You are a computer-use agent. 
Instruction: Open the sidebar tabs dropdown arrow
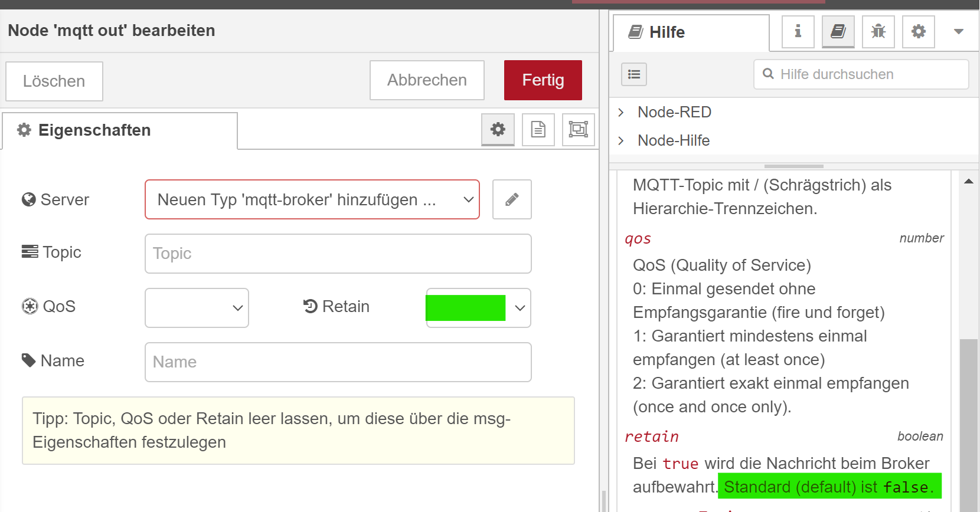click(958, 31)
